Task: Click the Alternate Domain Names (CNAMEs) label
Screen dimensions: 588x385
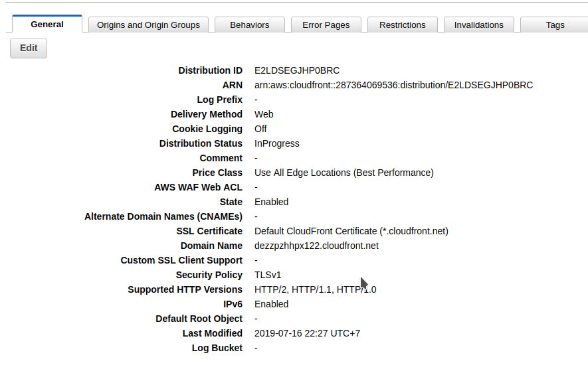Action: pos(163,216)
